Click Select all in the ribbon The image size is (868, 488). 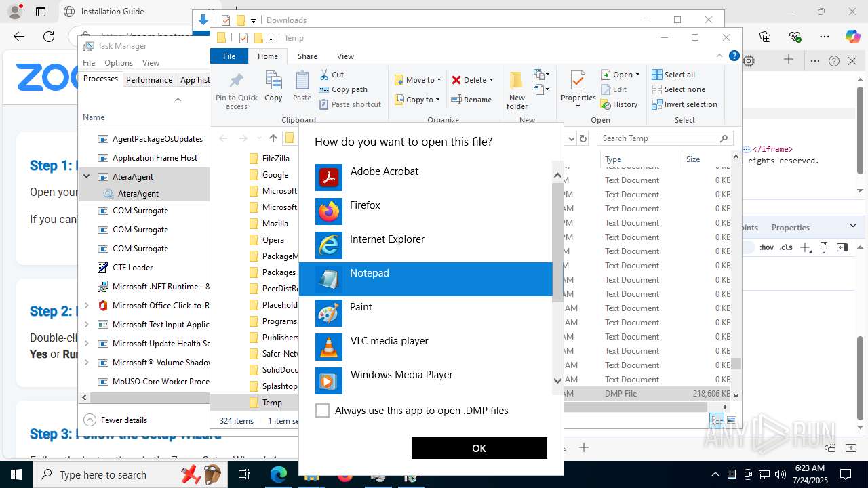click(673, 75)
